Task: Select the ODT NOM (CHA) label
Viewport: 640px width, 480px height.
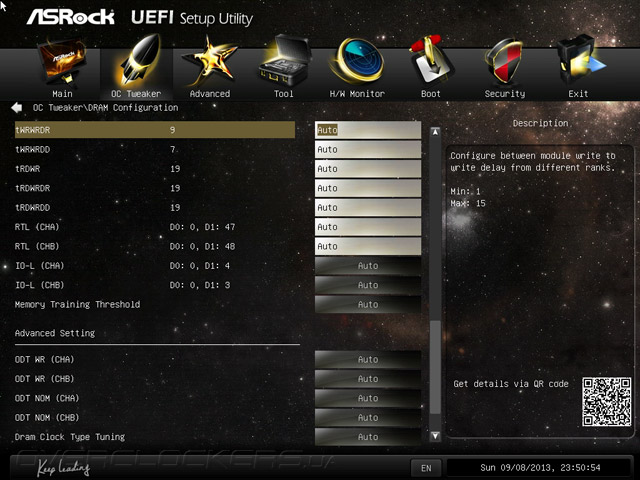Action: (x=47, y=398)
